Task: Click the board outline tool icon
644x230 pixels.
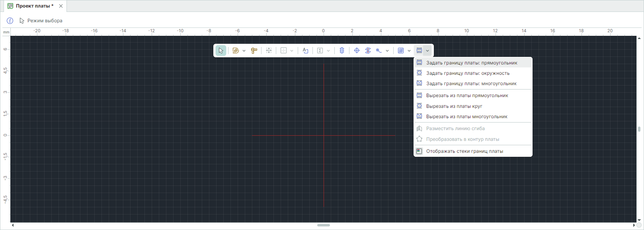Action: [x=419, y=51]
